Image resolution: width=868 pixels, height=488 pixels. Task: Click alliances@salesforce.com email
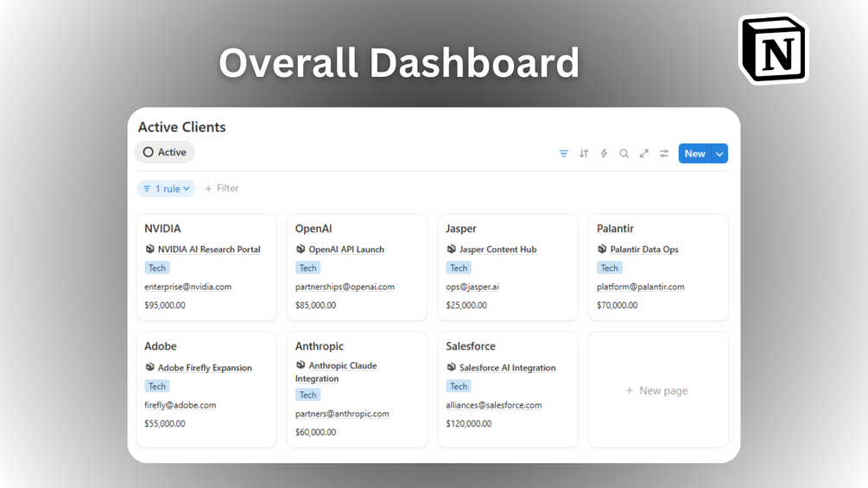[x=494, y=405]
